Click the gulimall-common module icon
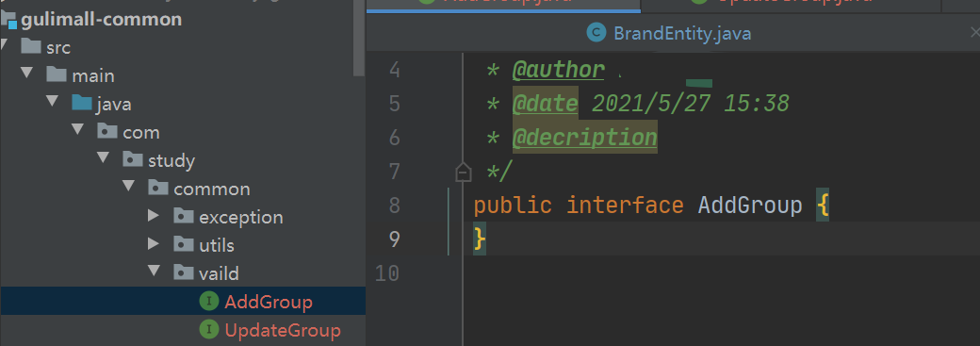Viewport: 980px width, 346px height. 8,20
